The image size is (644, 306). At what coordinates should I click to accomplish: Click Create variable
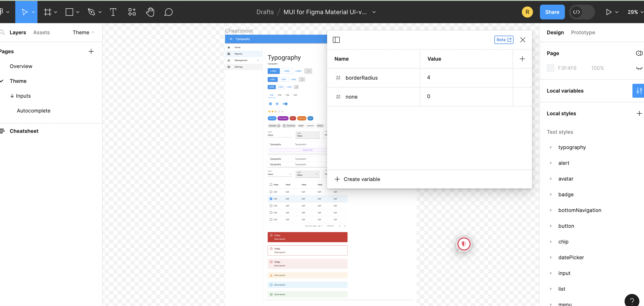point(357,179)
